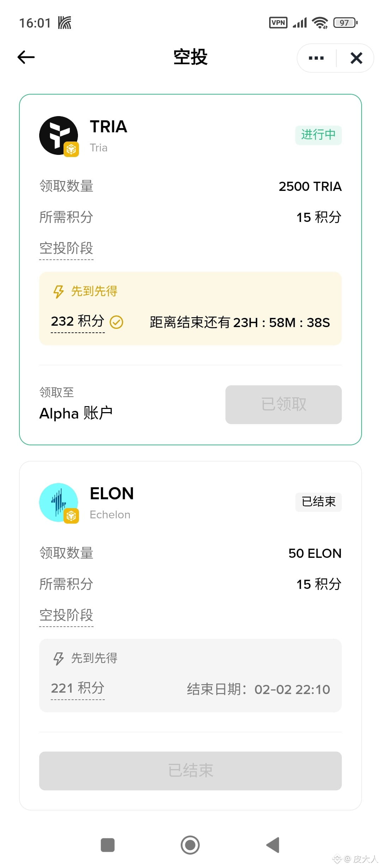
Task: Tap the TRIA token name heading
Action: point(108,127)
